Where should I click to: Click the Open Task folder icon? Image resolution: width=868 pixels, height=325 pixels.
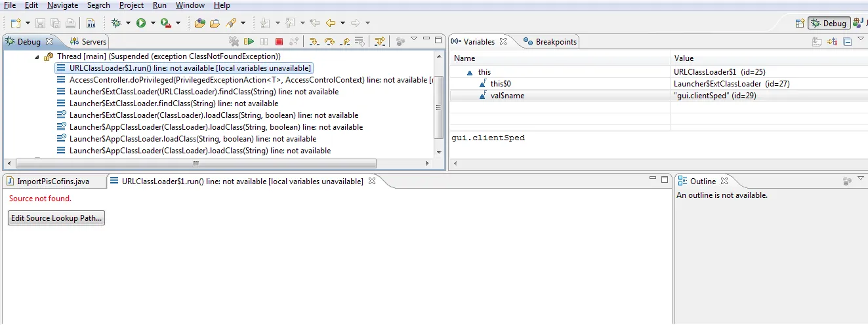pyautogui.click(x=215, y=23)
